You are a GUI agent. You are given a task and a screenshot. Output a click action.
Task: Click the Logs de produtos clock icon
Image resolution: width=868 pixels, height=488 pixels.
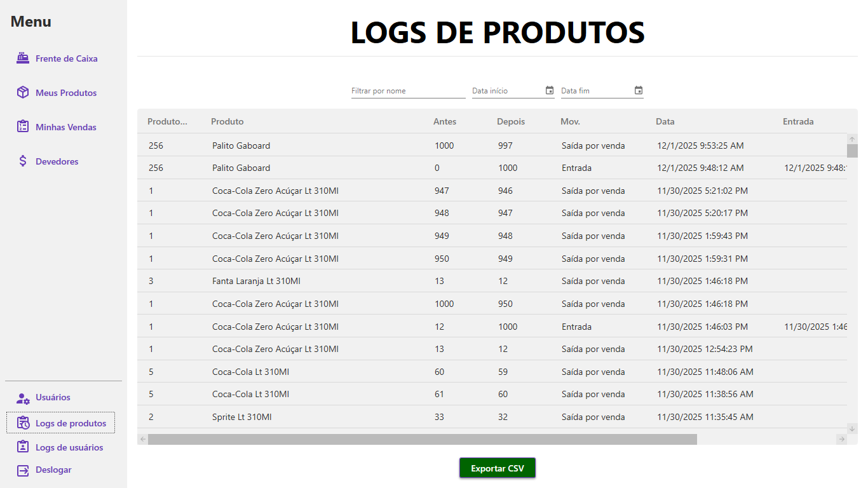pos(23,423)
